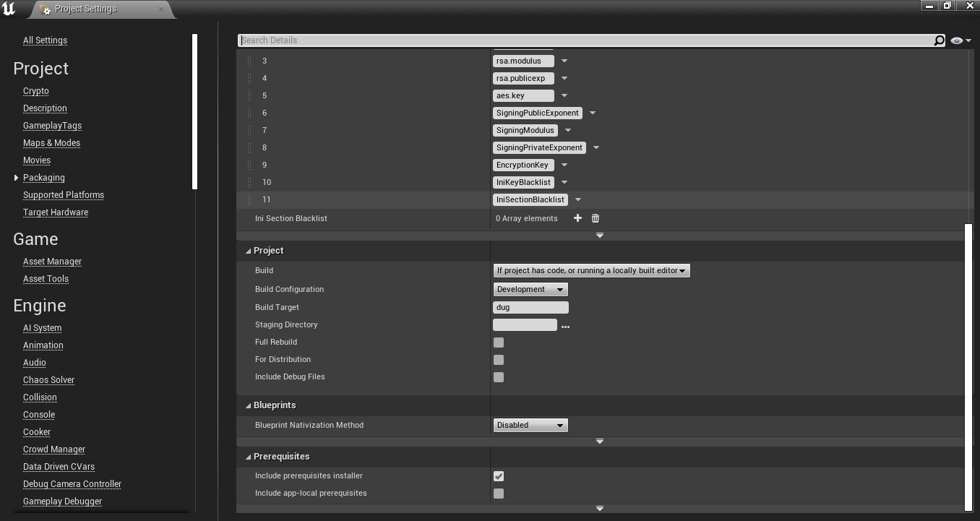Open options arrow for IniSectionBlacklist row
The width and height of the screenshot is (980, 521).
[578, 199]
